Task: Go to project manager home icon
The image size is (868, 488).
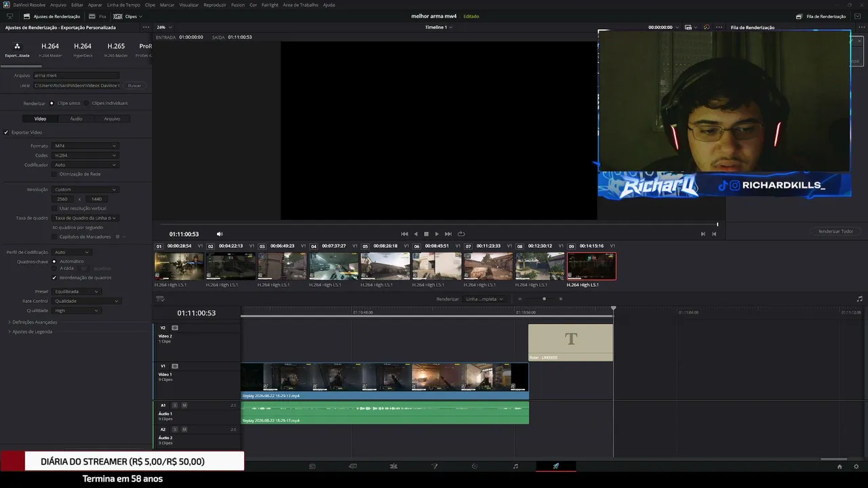Action: [840, 466]
